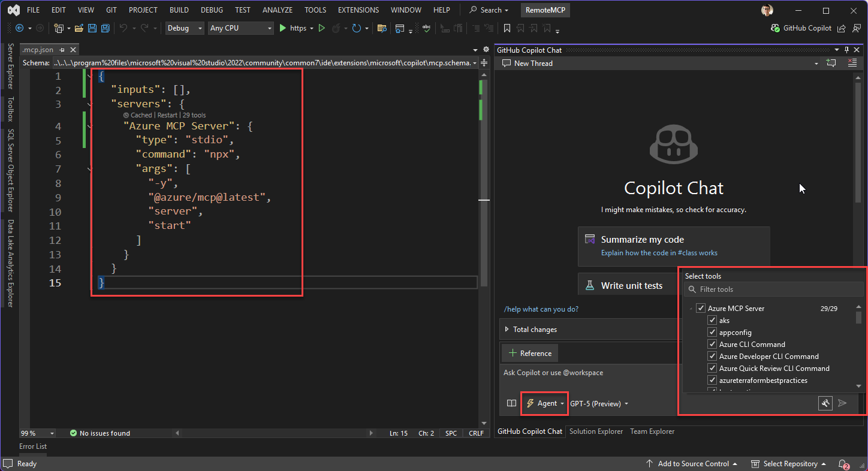Send the chat message with the arrow icon

coord(842,403)
